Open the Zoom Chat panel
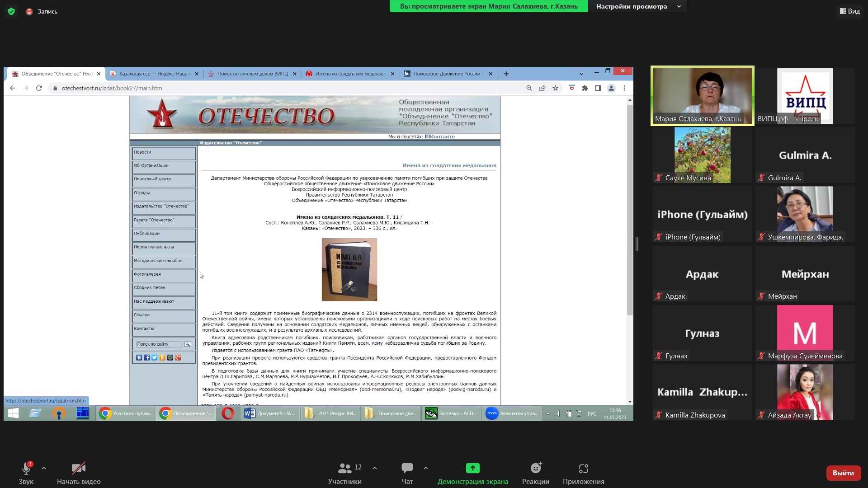 click(x=407, y=468)
